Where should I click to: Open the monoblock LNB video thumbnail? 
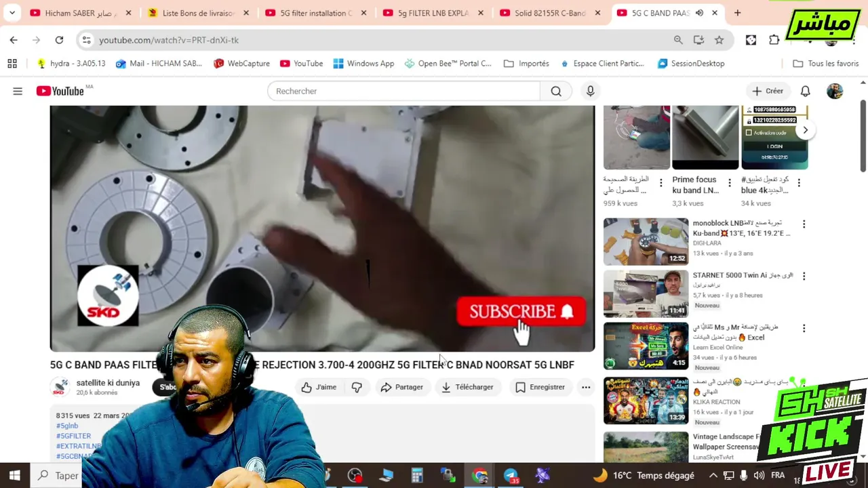pyautogui.click(x=646, y=241)
